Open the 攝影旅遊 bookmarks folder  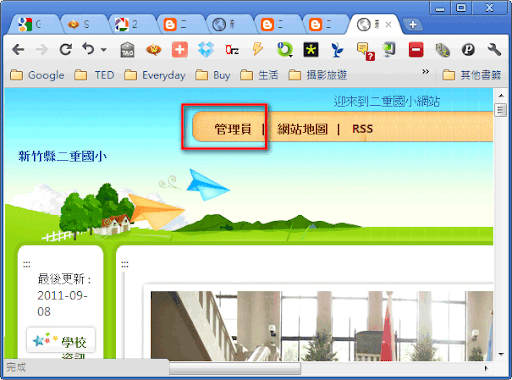318,75
